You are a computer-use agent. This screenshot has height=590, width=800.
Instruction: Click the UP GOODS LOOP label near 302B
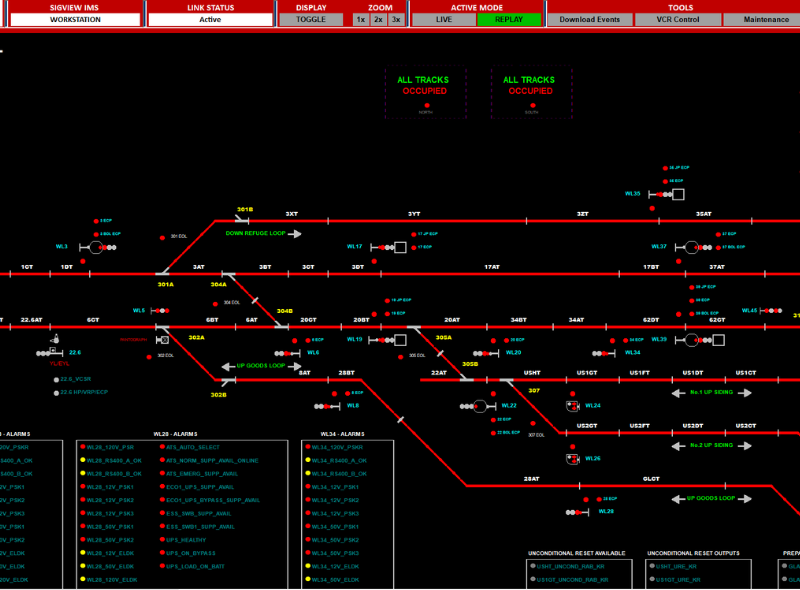pyautogui.click(x=261, y=366)
